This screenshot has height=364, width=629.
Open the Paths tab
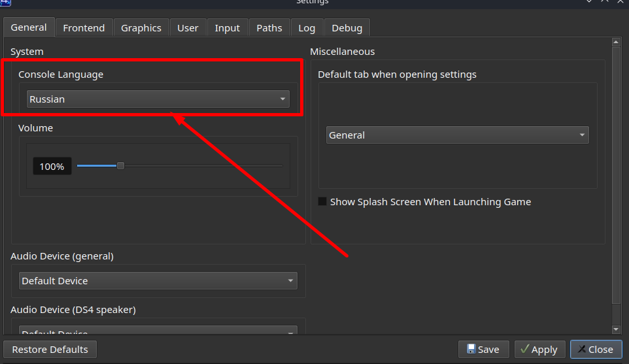pyautogui.click(x=269, y=27)
